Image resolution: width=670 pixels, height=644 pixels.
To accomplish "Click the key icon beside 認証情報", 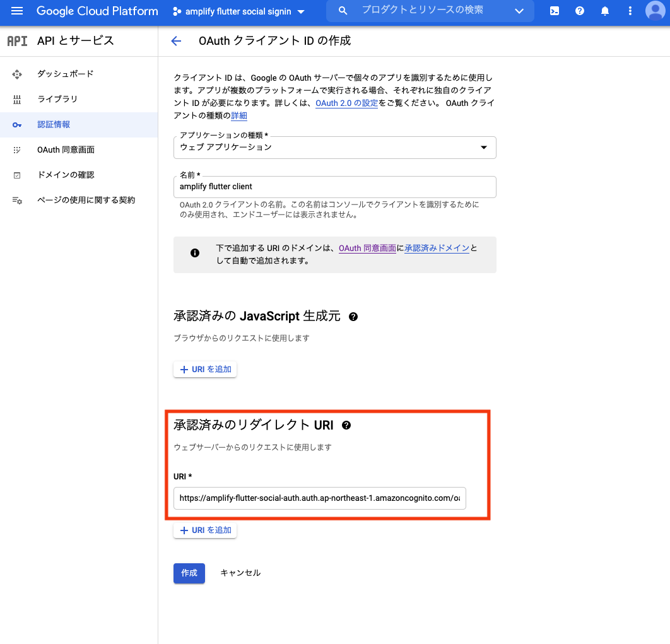I will tap(17, 125).
